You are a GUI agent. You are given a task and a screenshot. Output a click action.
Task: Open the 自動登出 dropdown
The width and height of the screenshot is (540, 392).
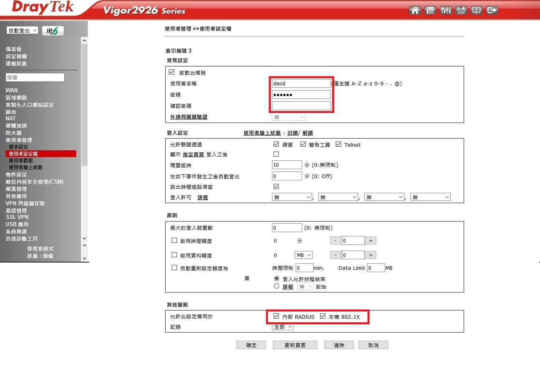(x=22, y=30)
